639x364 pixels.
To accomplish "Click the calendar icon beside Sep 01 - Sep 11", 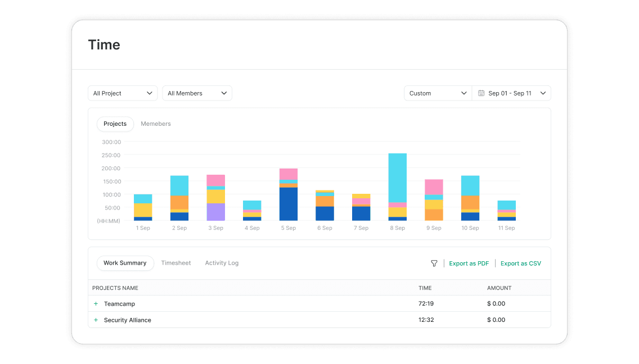I will 481,93.
